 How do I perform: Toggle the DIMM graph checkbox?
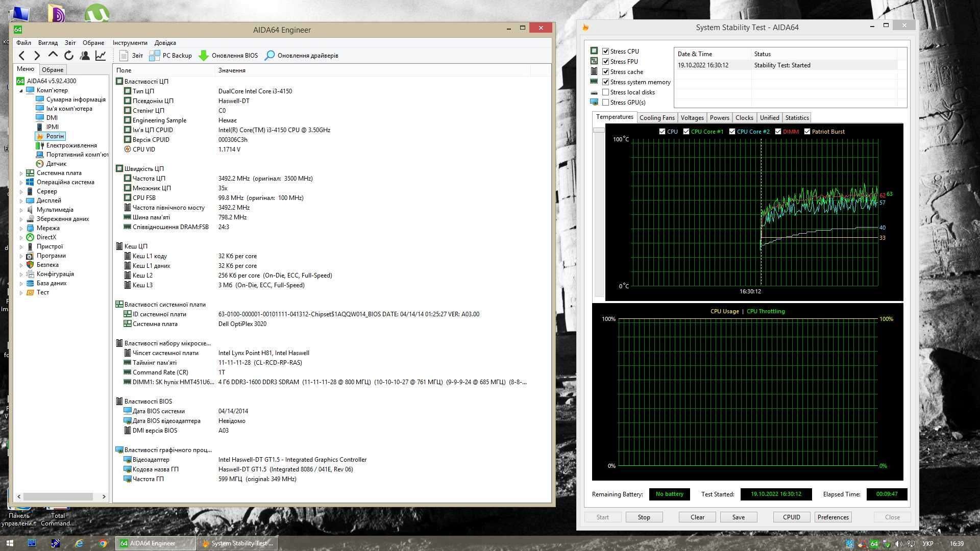778,132
